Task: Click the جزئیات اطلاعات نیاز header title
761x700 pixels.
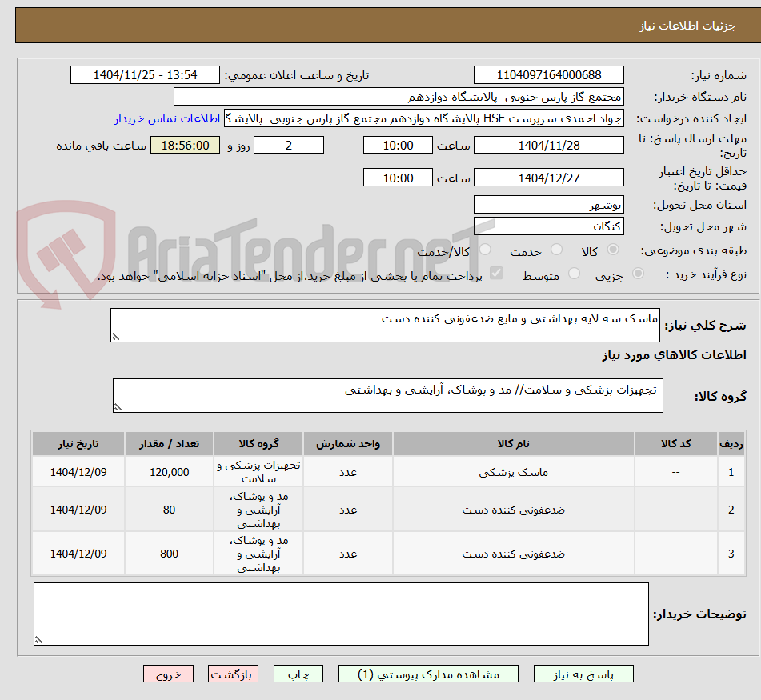Action: tap(687, 26)
